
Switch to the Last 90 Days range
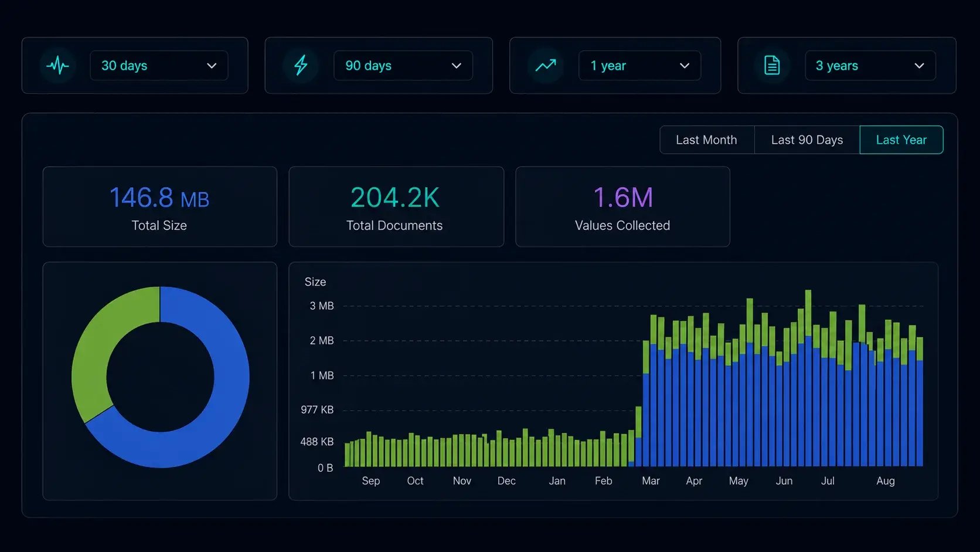click(x=807, y=140)
